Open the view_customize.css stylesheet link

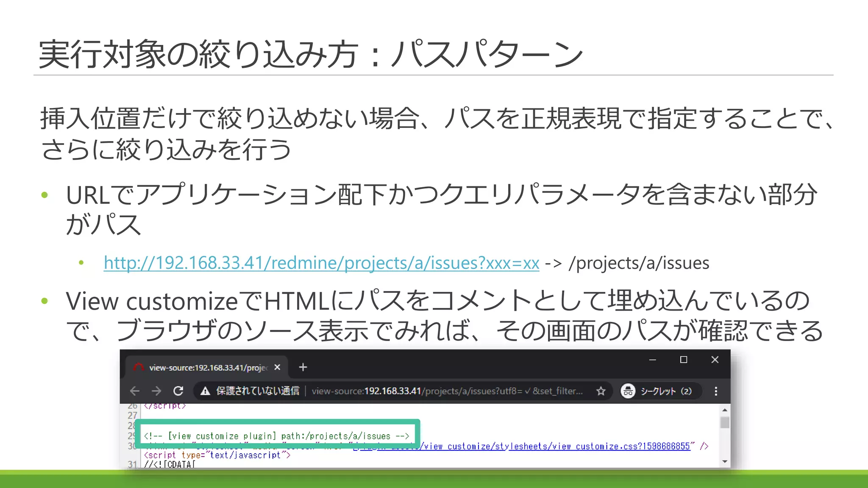click(x=522, y=446)
